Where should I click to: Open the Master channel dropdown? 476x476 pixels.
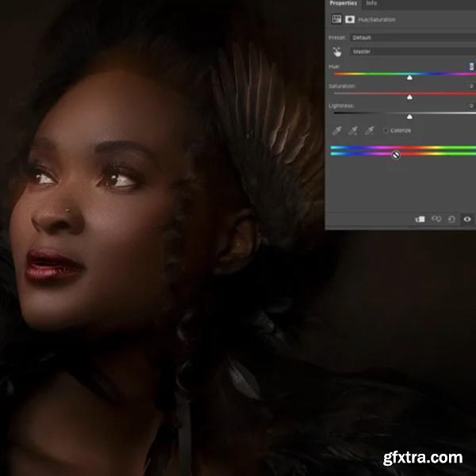click(x=413, y=52)
